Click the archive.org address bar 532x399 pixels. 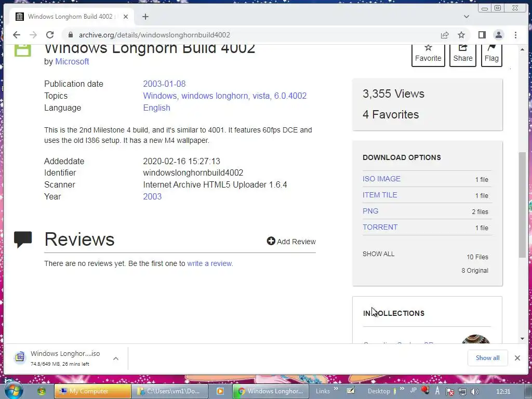pyautogui.click(x=251, y=35)
